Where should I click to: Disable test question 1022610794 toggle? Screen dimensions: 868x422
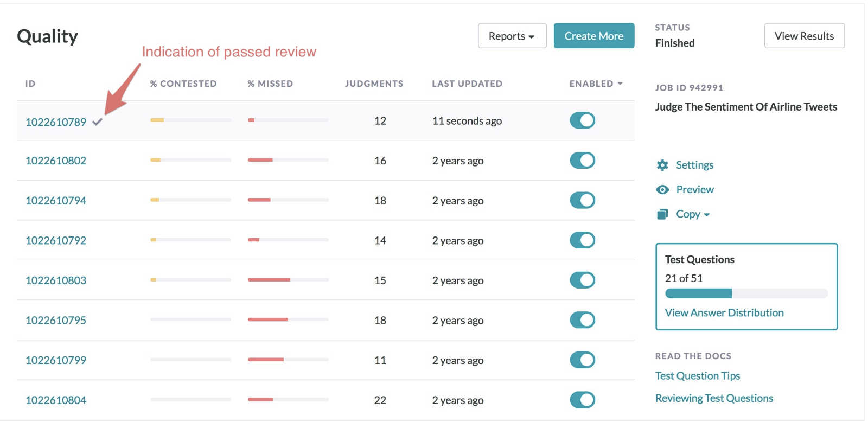click(x=582, y=200)
